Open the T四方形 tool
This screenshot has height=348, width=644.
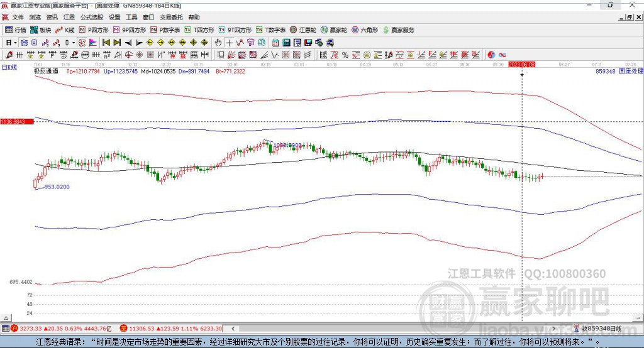coord(199,30)
